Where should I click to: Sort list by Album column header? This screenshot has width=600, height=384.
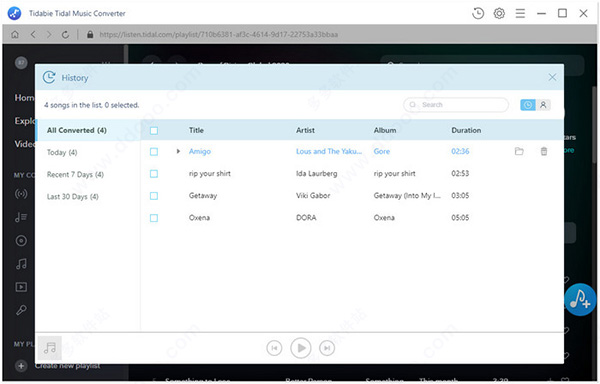click(x=385, y=130)
